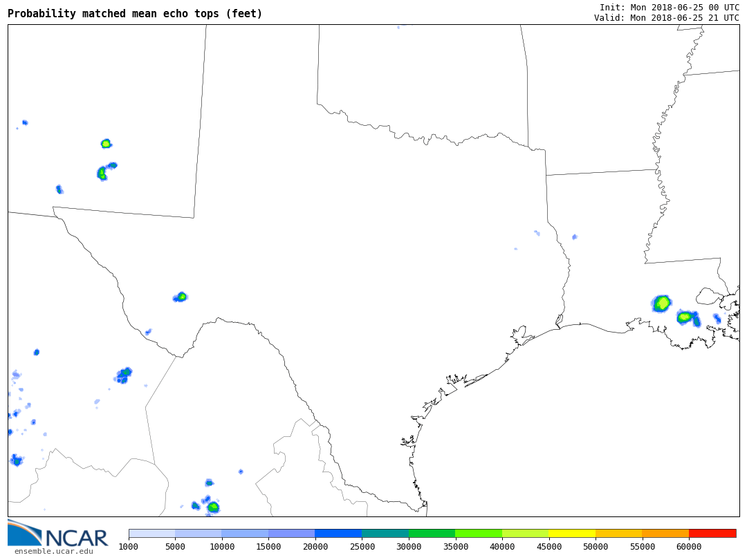
Task: Click the 15000 tick label on colorbar
Action: pos(268,547)
